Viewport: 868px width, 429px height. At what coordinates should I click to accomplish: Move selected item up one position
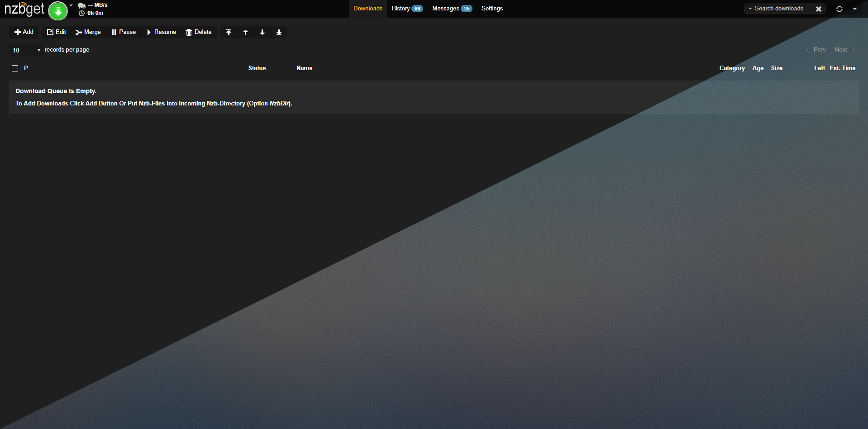click(x=245, y=32)
